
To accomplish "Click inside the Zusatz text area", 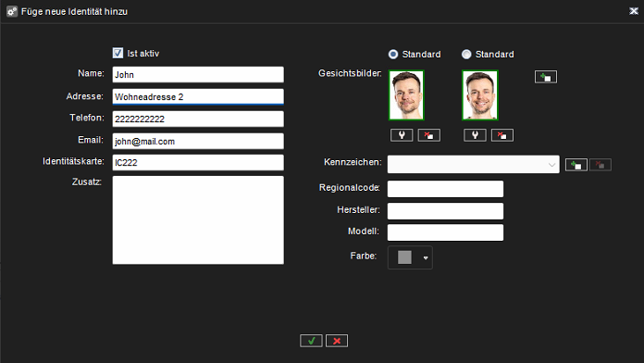I will click(198, 220).
